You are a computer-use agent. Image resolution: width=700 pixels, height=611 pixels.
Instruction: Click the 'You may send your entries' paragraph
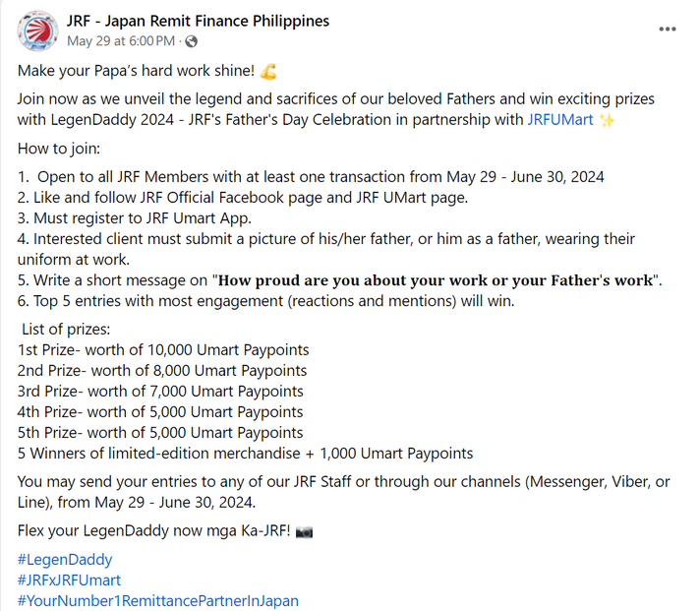(344, 492)
